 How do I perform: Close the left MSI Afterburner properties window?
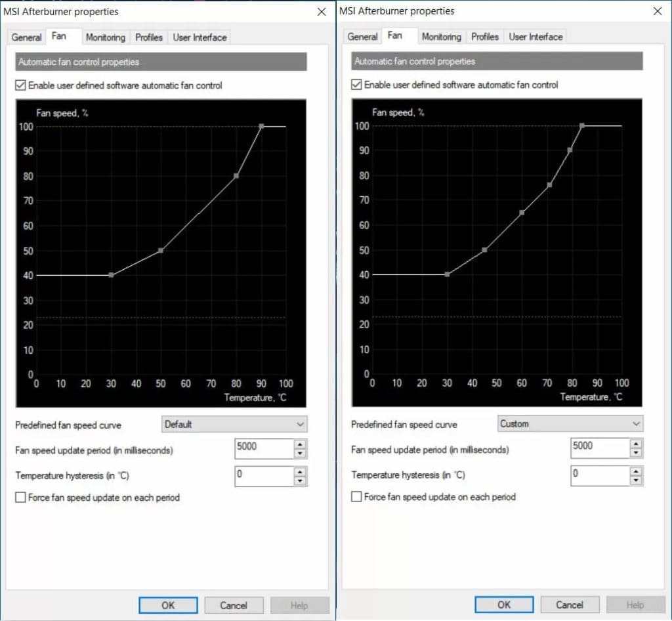[322, 12]
